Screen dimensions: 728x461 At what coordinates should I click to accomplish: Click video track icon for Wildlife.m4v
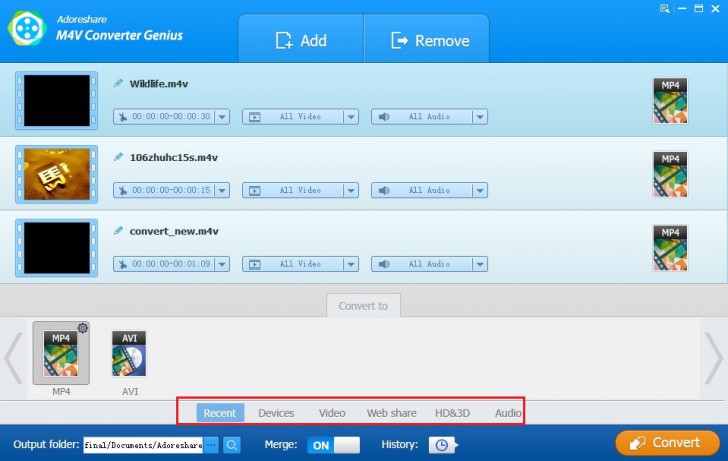[254, 117]
